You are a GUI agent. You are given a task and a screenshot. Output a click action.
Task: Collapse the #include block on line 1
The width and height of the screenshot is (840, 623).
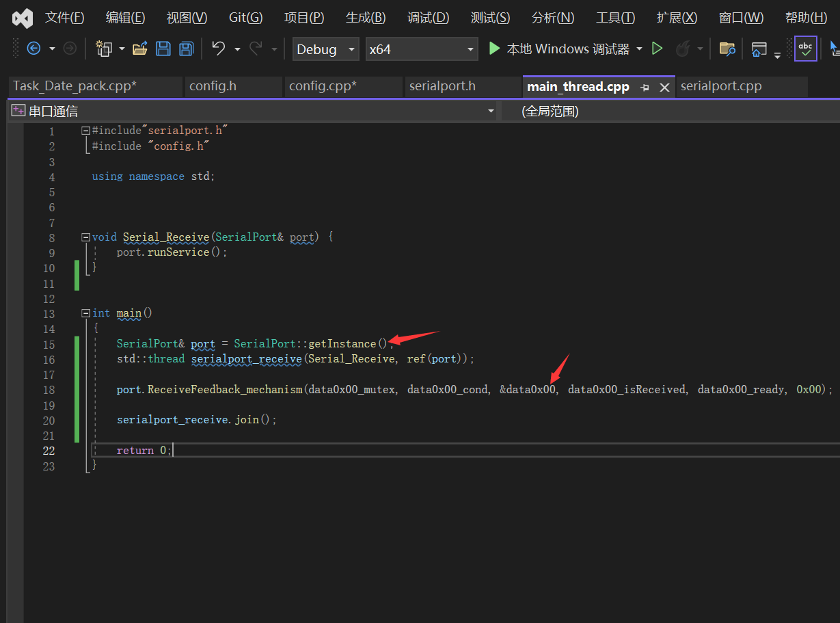85,130
